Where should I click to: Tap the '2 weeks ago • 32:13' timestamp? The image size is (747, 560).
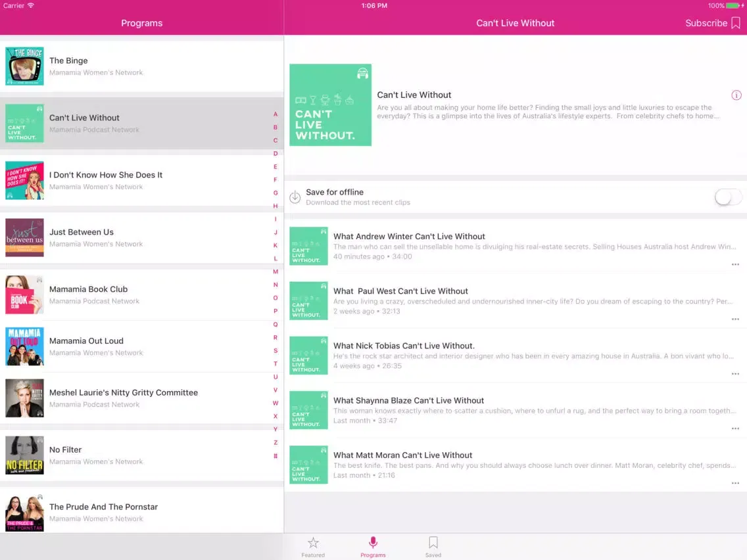coord(367,311)
